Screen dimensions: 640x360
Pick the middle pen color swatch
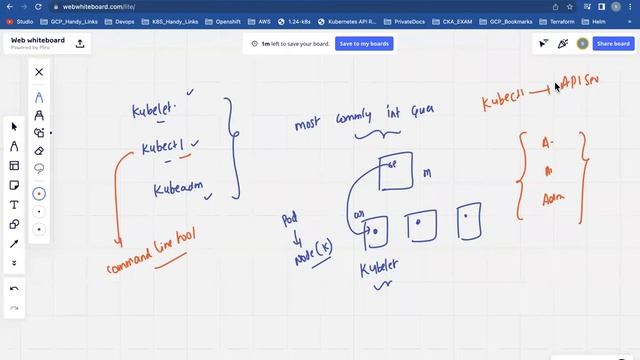click(x=39, y=212)
